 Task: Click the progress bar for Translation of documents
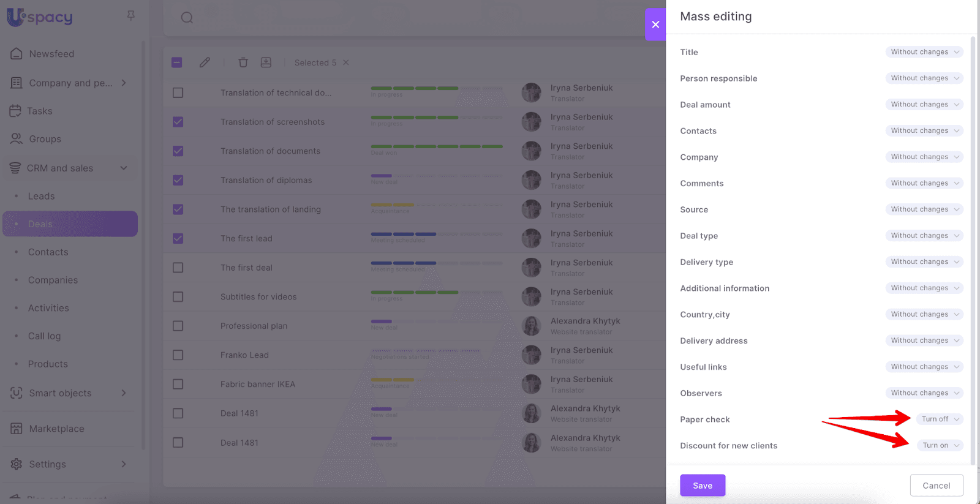pyautogui.click(x=437, y=147)
